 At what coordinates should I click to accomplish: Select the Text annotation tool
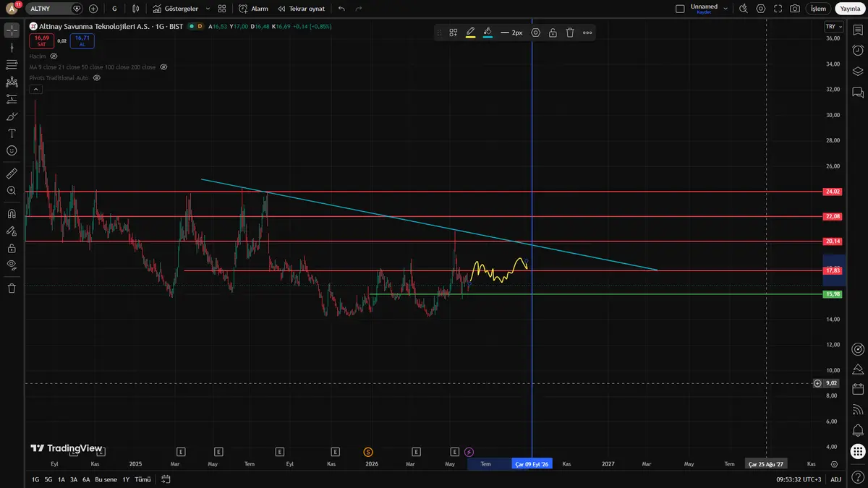[12, 134]
